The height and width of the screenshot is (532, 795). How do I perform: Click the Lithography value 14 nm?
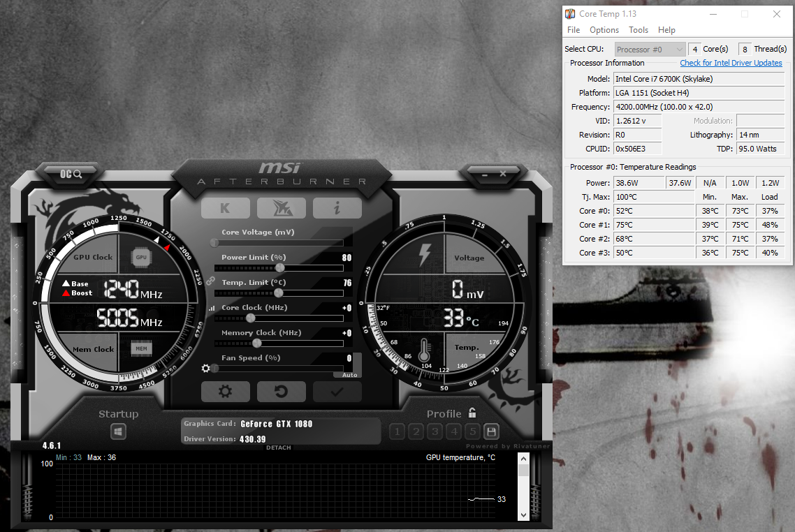coord(761,135)
